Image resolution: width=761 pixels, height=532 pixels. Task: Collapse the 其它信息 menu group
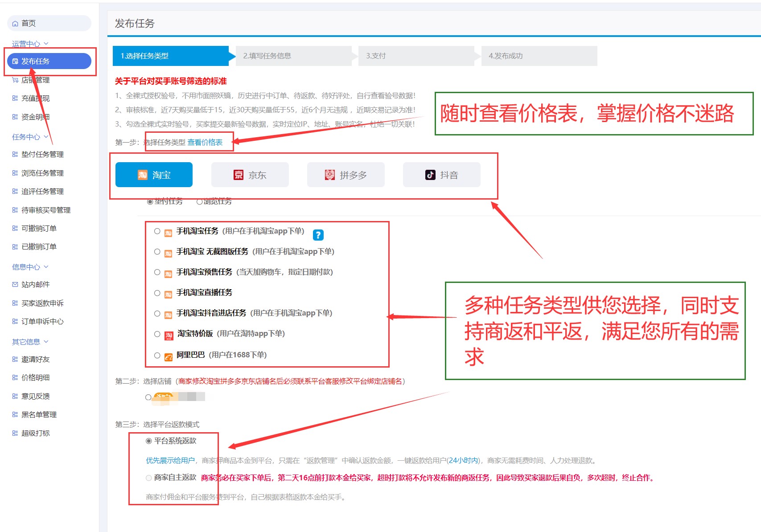(x=30, y=342)
